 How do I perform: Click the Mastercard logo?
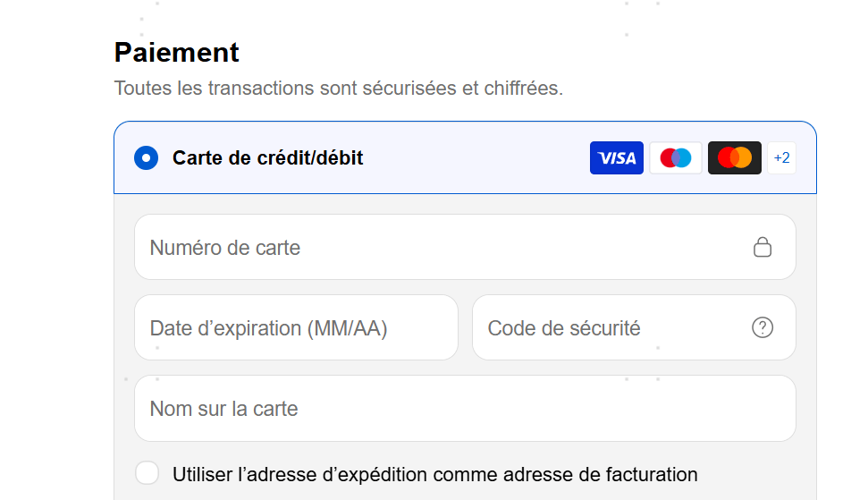[x=735, y=157]
